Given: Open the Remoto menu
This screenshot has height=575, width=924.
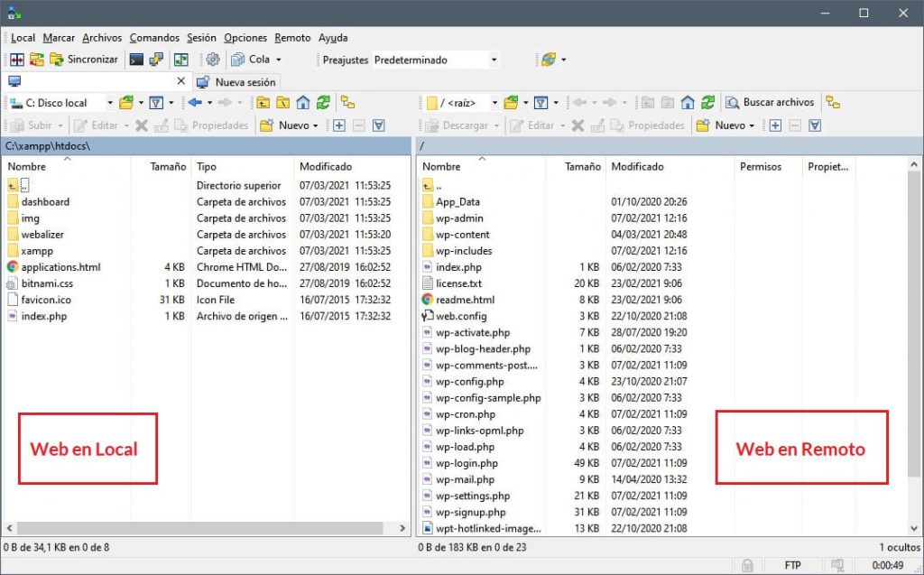Looking at the screenshot, I should (292, 38).
